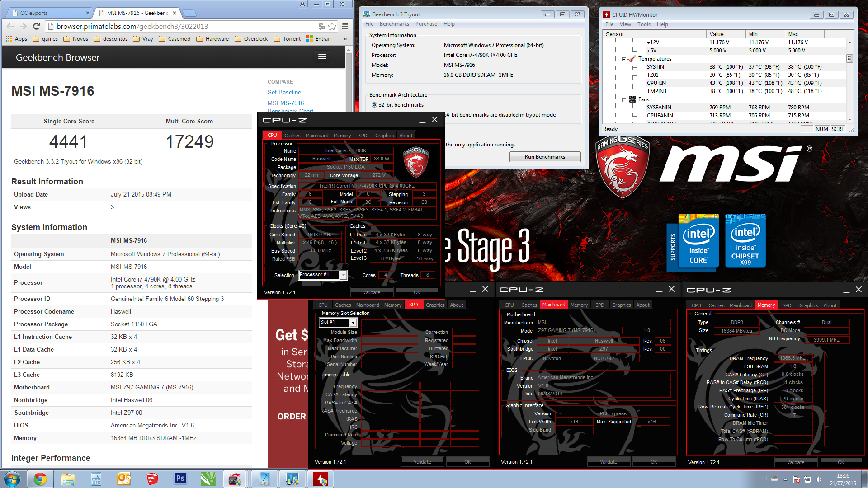
Task: Collapse the Fans node in HWMonitor
Action: pos(624,100)
